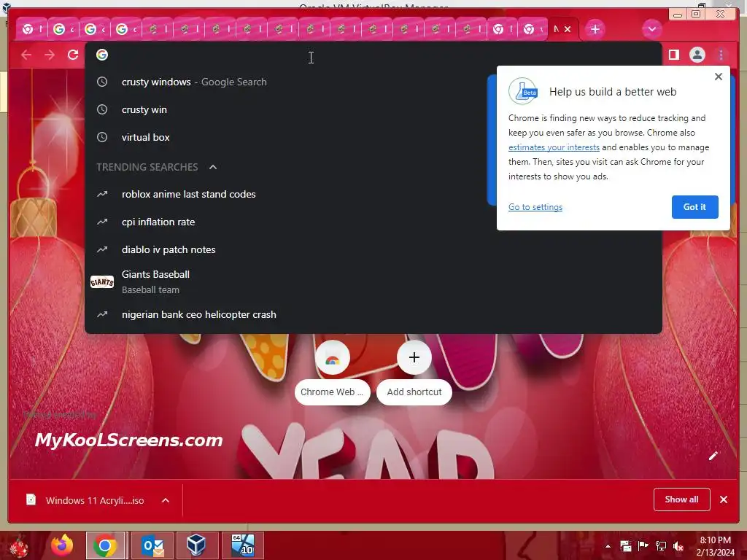Go forward using the forward arrow
The image size is (747, 560).
(50, 55)
